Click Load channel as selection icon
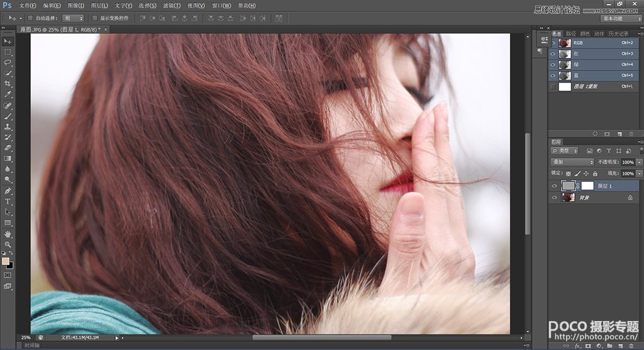Screen dimensions: 644x350 point(595,134)
